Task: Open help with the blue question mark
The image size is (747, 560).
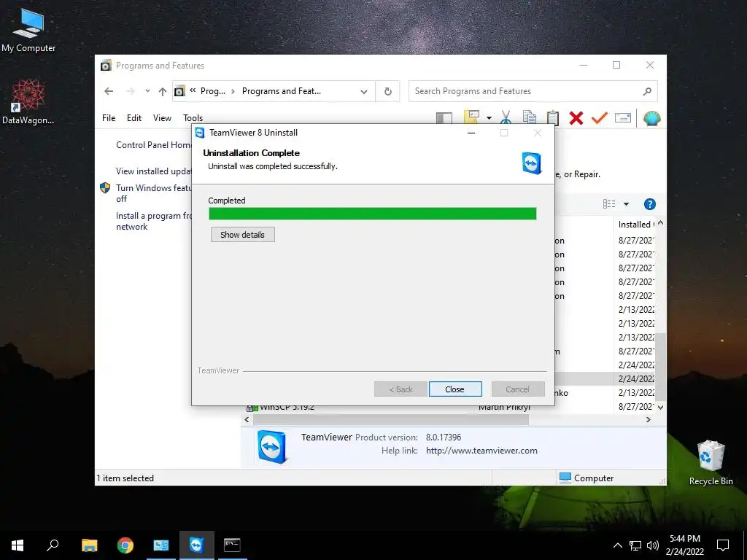Action: [x=650, y=204]
